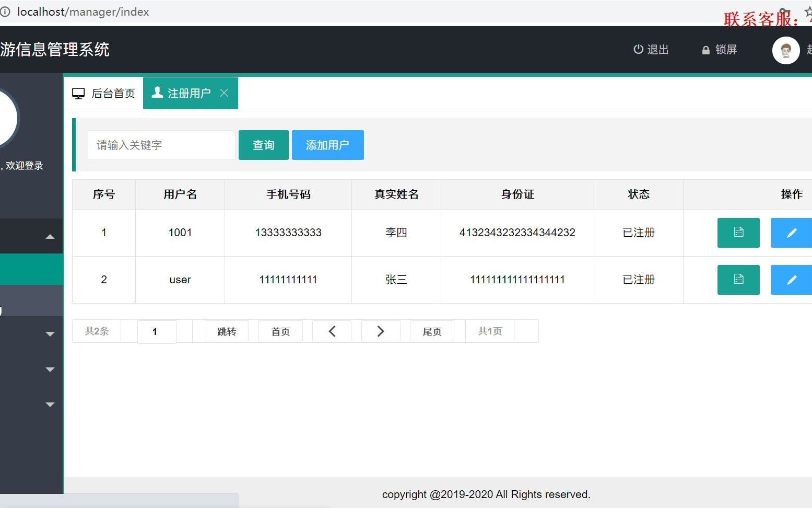This screenshot has width=812, height=508.
Task: Open details for user 1001 row
Action: click(738, 233)
